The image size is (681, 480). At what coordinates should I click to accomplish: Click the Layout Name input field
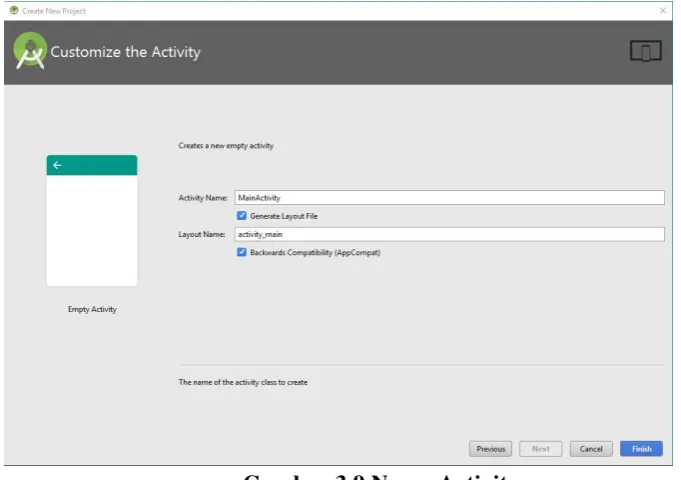pos(450,234)
